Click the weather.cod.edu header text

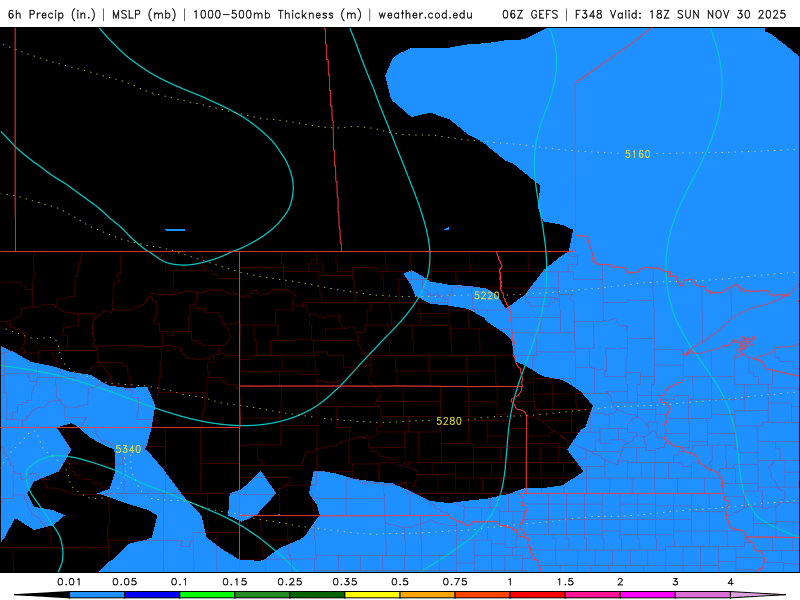pos(426,14)
